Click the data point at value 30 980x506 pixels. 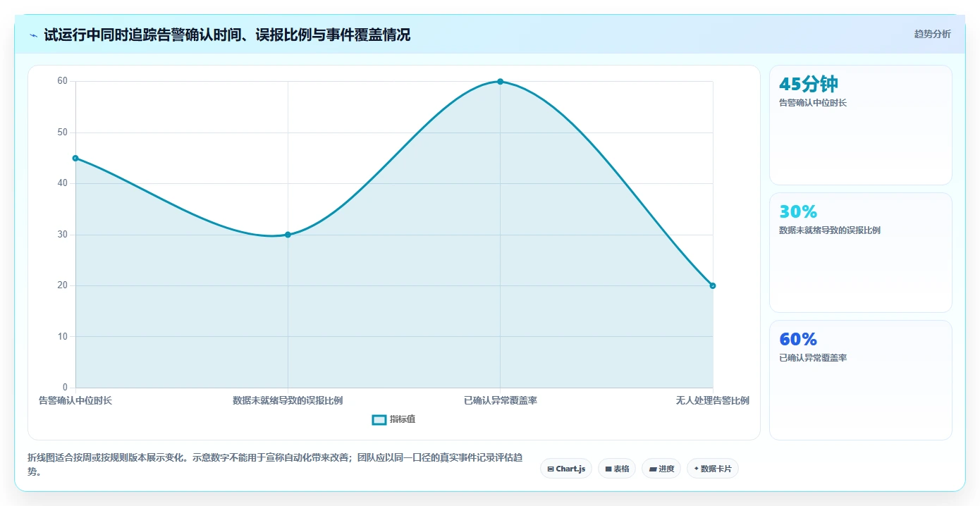[288, 235]
